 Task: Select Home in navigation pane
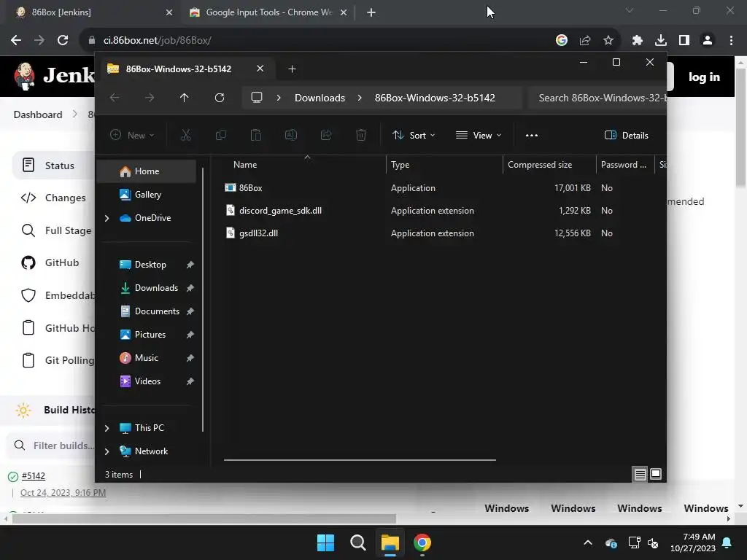pyautogui.click(x=147, y=171)
